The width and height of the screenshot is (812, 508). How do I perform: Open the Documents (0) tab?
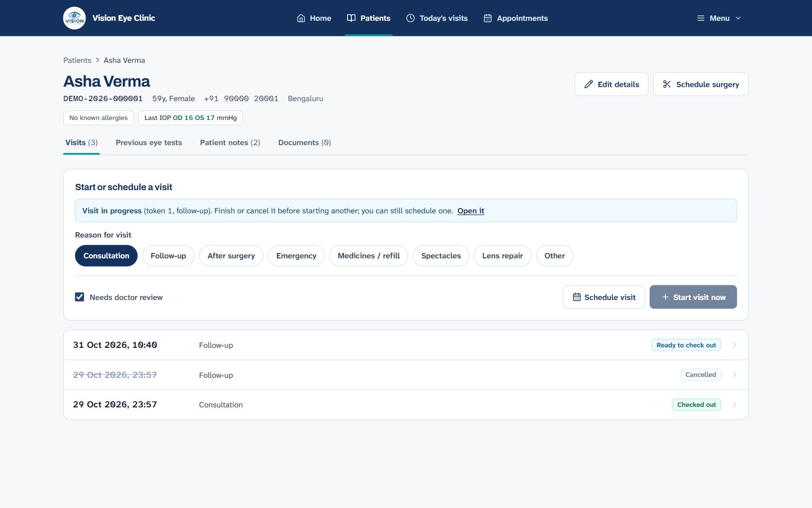coord(304,143)
